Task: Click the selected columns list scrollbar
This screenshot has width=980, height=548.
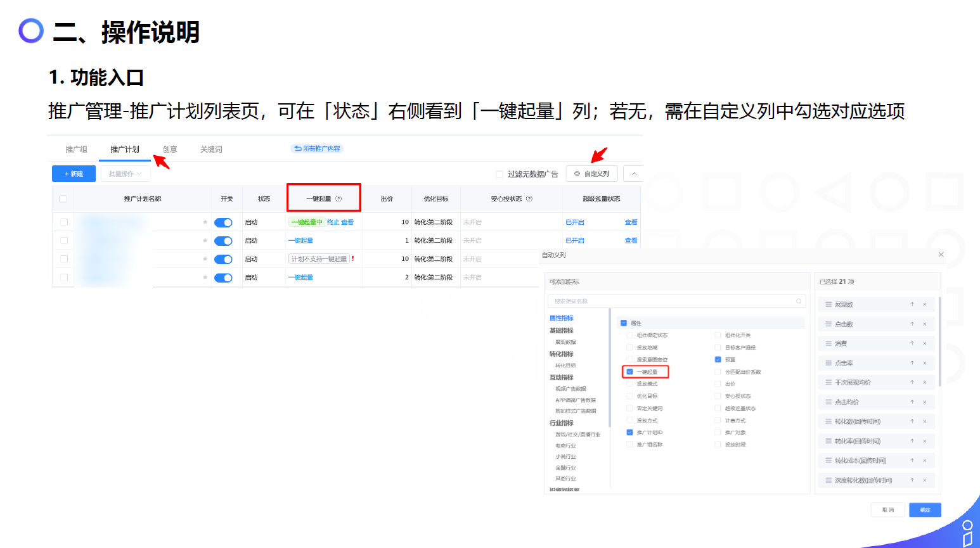Action: tap(939, 342)
